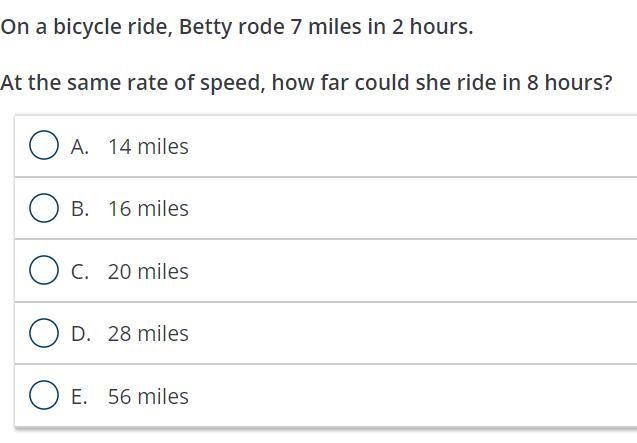Choose the "20 miles" answer text
637x443 pixels.
[148, 271]
